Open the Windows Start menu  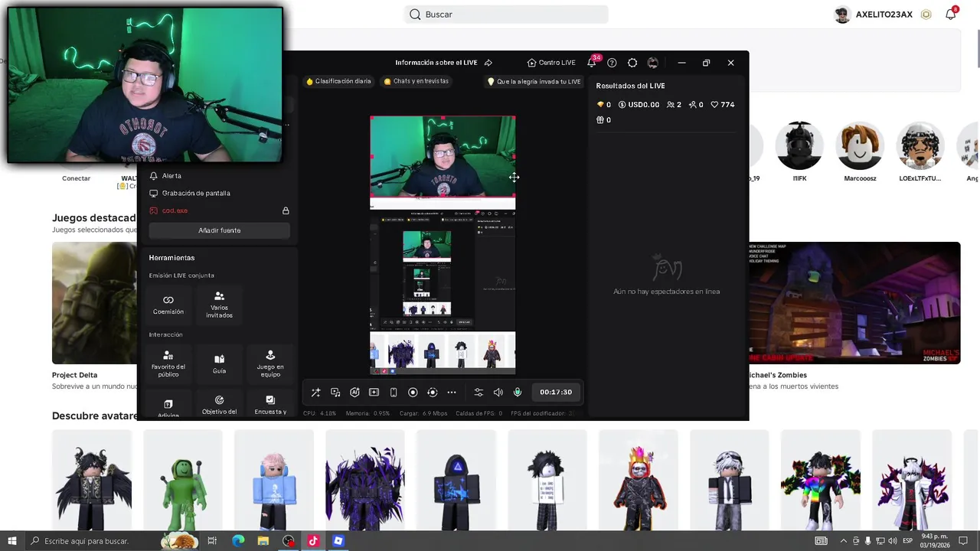[12, 541]
